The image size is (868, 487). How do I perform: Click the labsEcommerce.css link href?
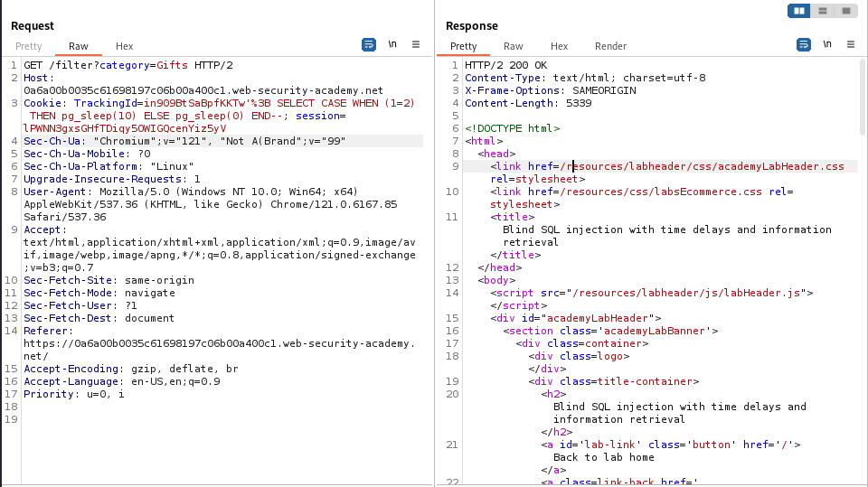click(661, 192)
